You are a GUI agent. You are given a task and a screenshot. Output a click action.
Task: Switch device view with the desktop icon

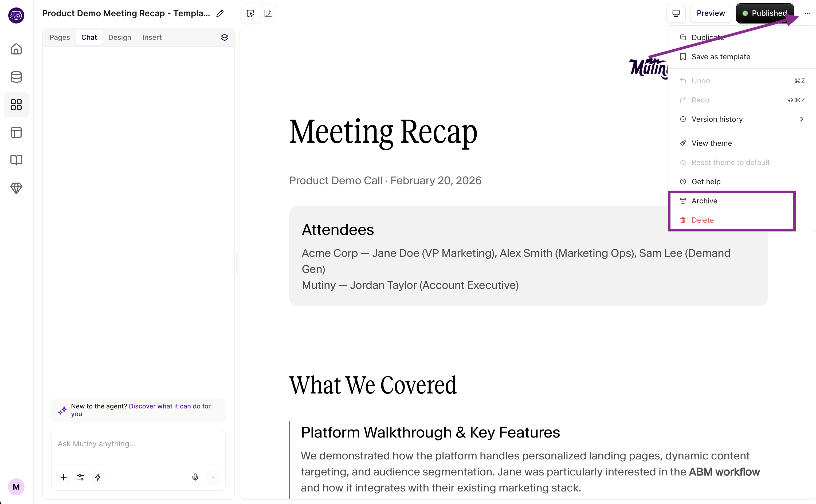676,13
